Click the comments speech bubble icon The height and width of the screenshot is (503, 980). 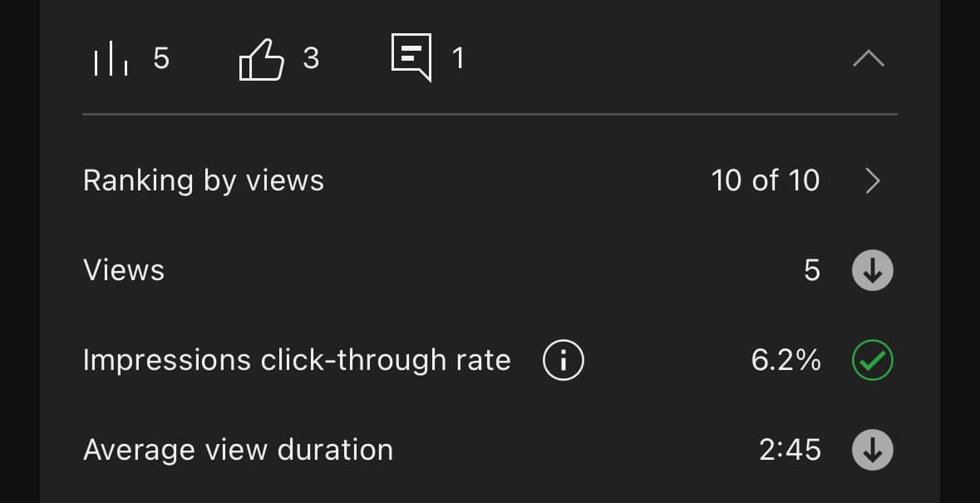point(411,57)
